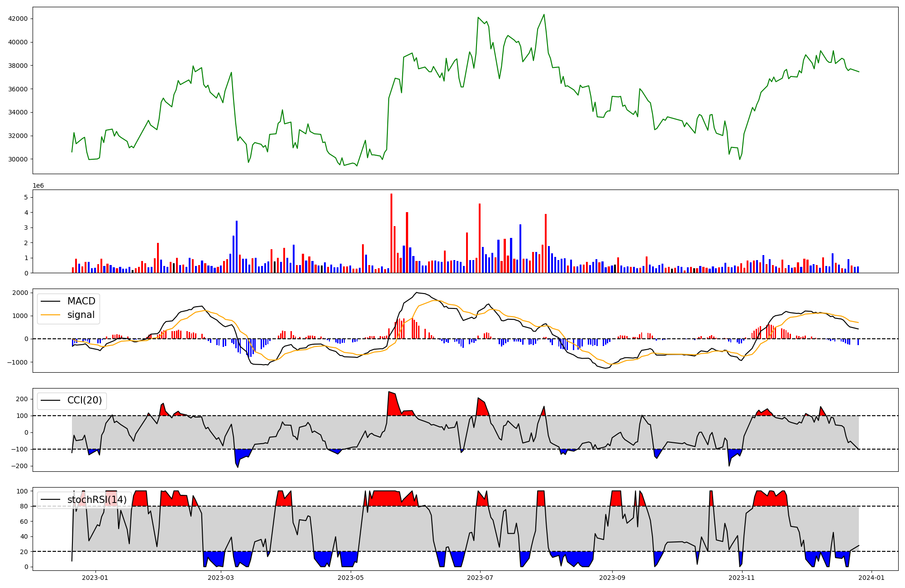The width and height of the screenshot is (905, 588).
Task: Click the 1e6 volume scale label
Action: tap(38, 186)
